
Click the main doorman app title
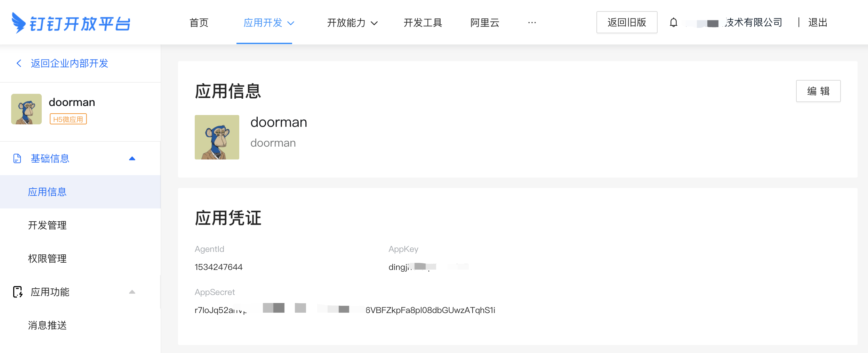279,122
